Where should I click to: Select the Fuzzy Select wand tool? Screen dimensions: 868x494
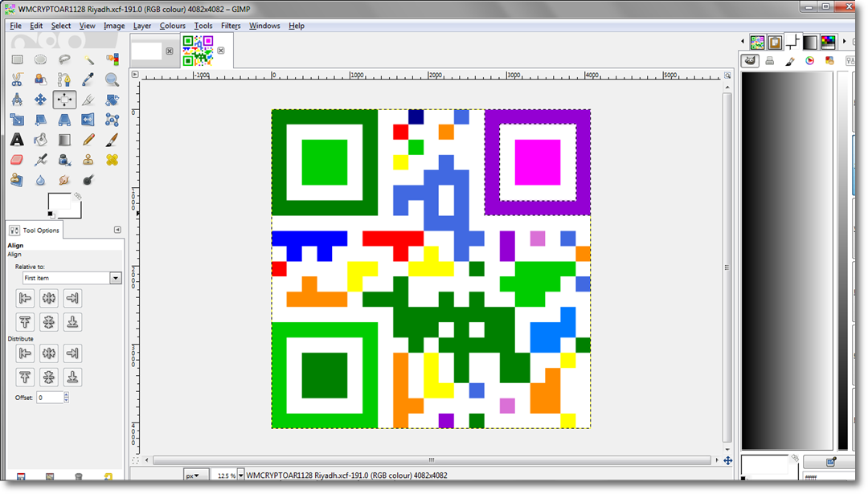88,59
